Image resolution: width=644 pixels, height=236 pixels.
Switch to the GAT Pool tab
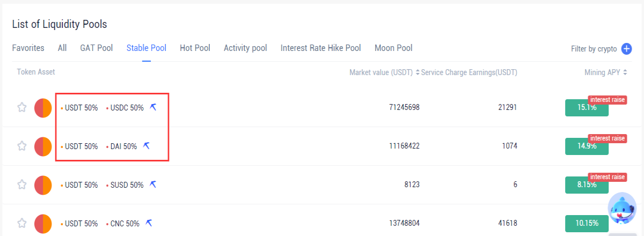point(97,48)
